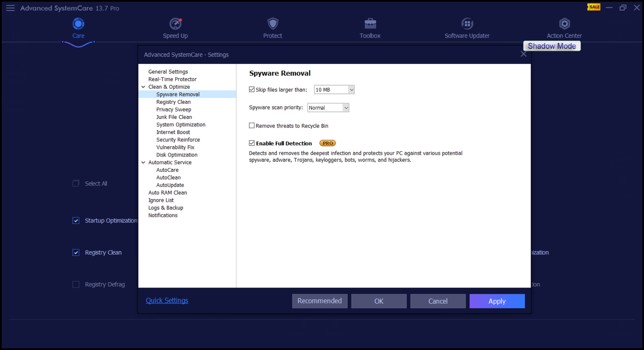Select General Settings in the tree
This screenshot has width=644, height=350.
coord(168,72)
